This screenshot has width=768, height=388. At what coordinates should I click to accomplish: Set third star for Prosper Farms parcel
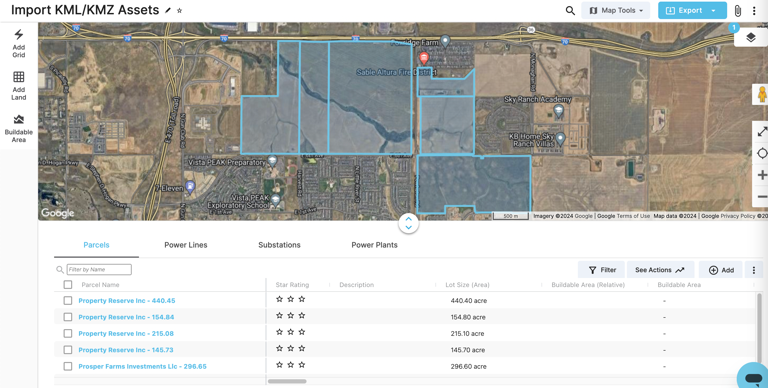pyautogui.click(x=302, y=364)
